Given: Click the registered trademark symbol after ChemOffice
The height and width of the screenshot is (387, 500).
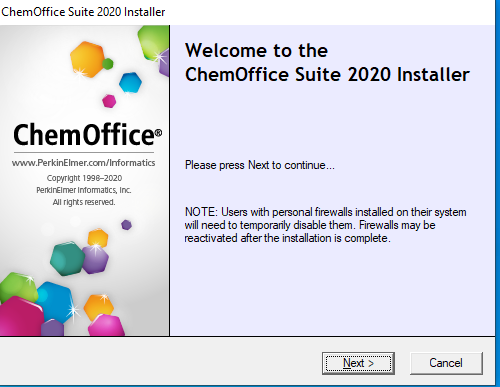Looking at the screenshot, I should (158, 133).
